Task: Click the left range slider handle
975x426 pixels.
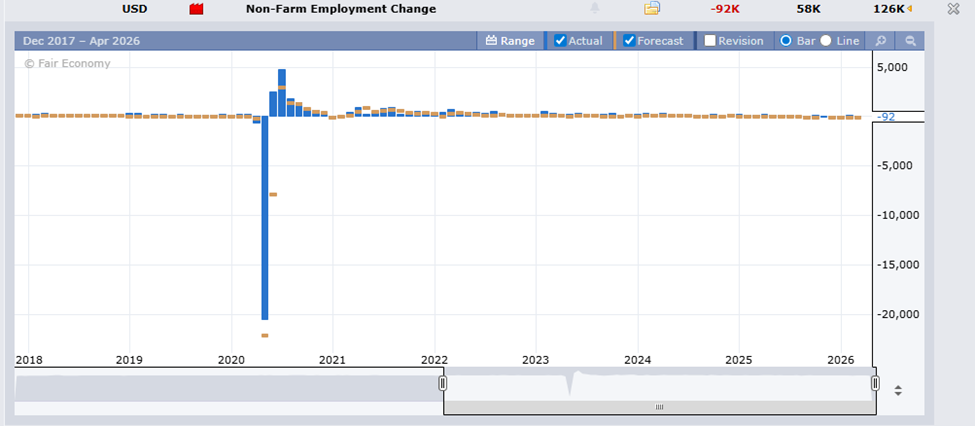Action: (x=443, y=383)
